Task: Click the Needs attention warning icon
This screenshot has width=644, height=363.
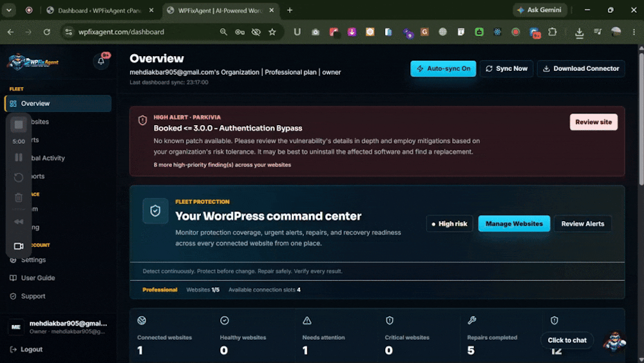Action: pos(307,320)
